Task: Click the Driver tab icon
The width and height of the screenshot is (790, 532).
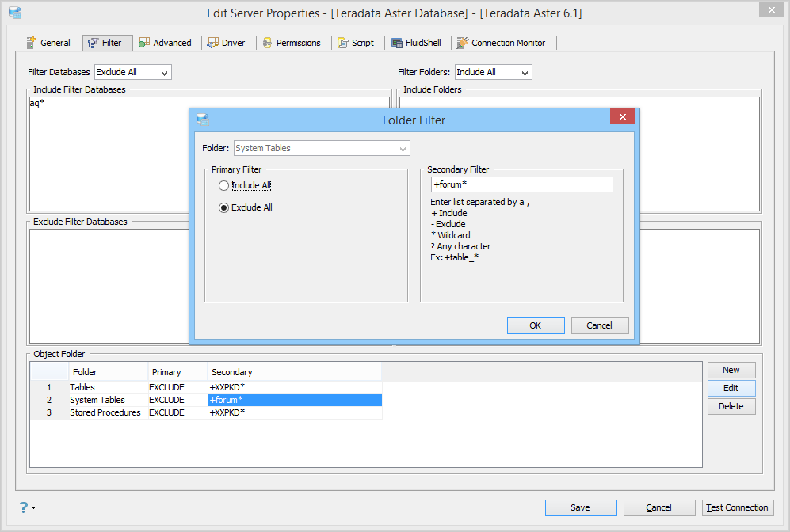Action: coord(213,43)
